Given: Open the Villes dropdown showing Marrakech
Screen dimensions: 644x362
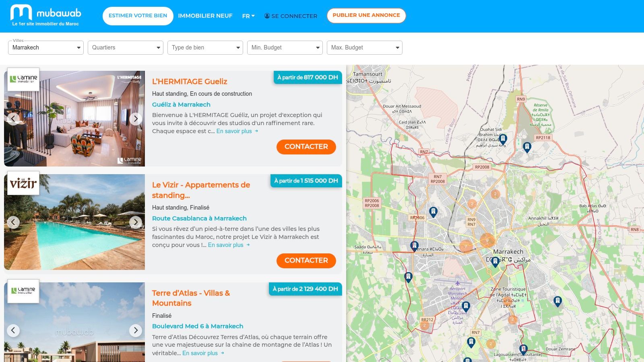Looking at the screenshot, I should [46, 47].
